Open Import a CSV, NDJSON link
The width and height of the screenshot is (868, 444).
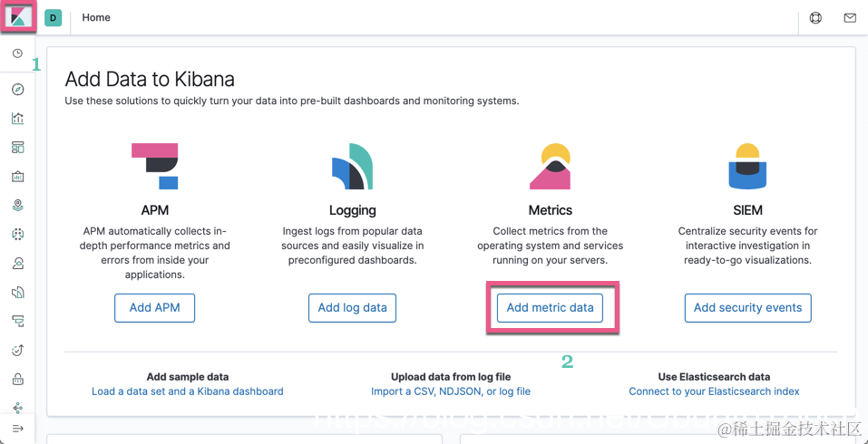(451, 391)
